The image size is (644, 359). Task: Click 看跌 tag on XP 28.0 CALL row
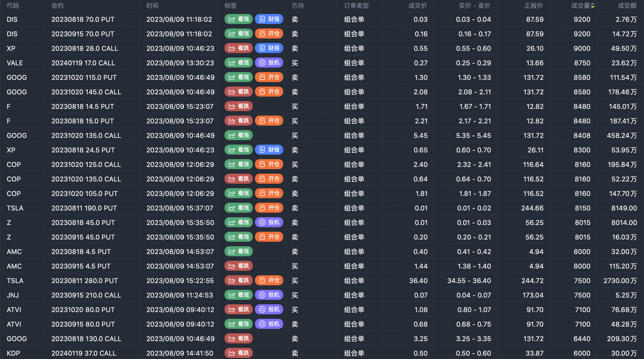point(238,48)
